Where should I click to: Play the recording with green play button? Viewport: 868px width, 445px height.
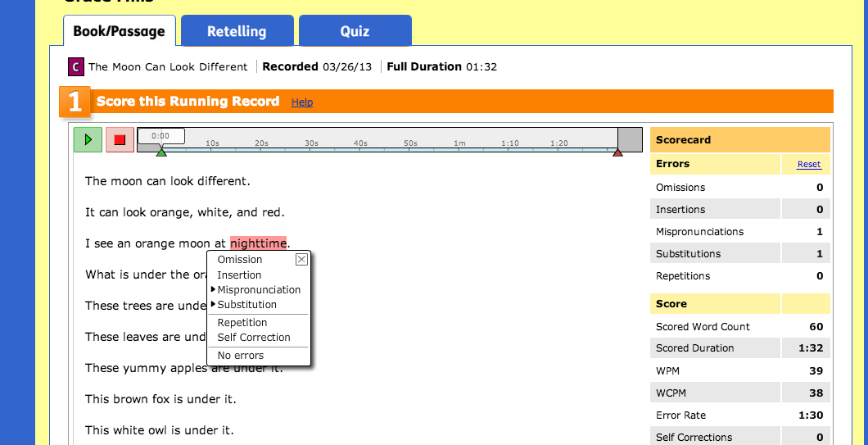(88, 139)
